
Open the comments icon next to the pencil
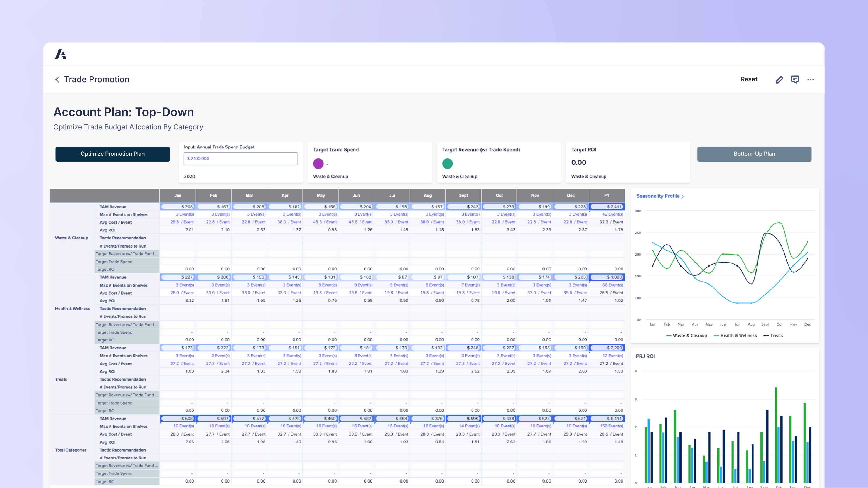pyautogui.click(x=795, y=79)
